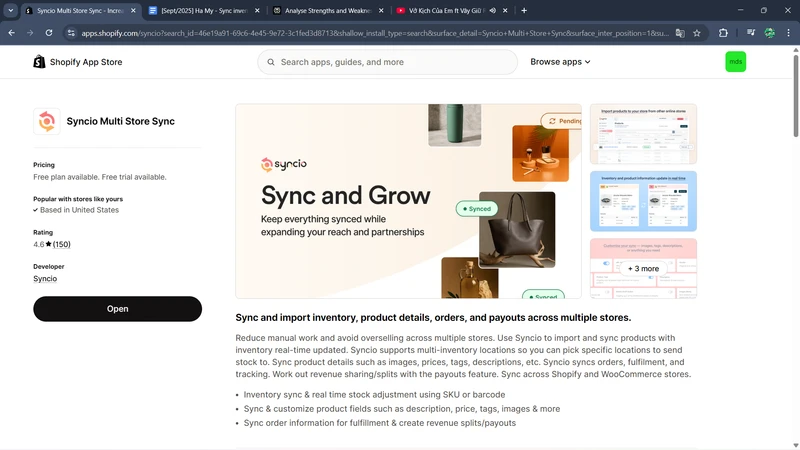Screen dimensions: 800x450
Task: Open the Syncio developer link
Action: (45, 279)
